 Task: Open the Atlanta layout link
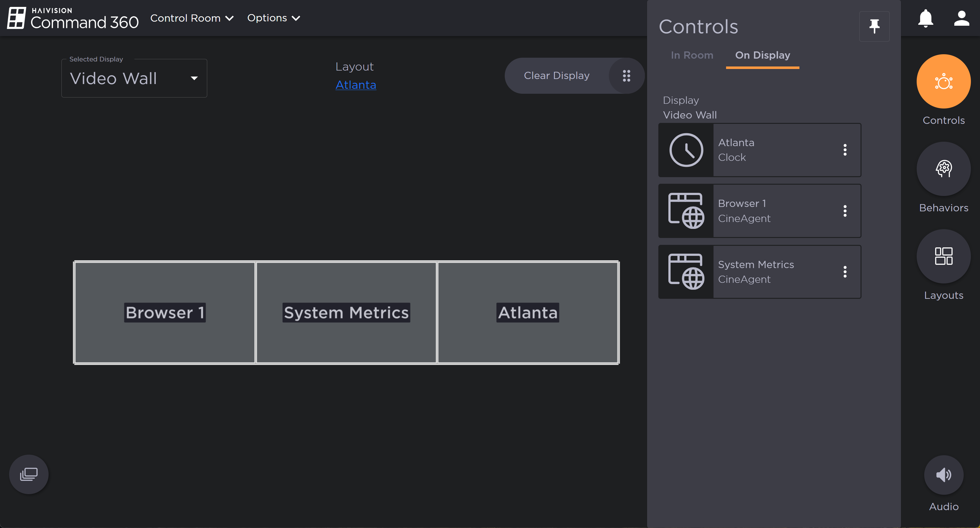pos(356,85)
